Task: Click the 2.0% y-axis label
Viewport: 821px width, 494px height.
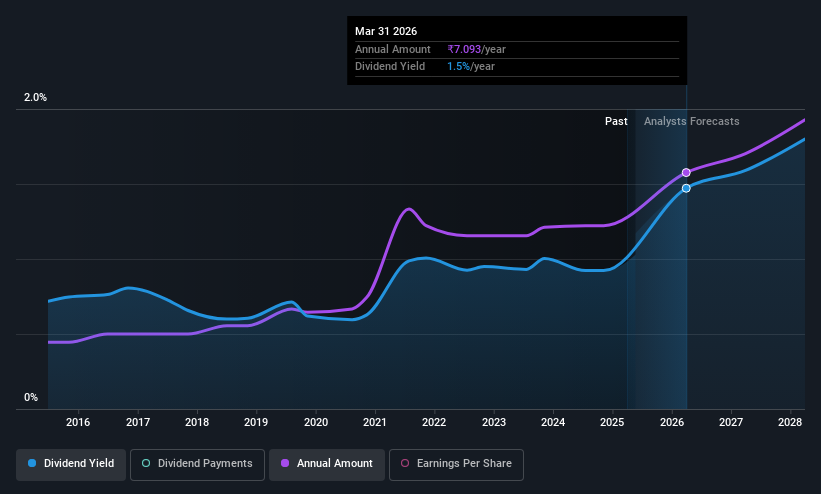Action: 35,97
